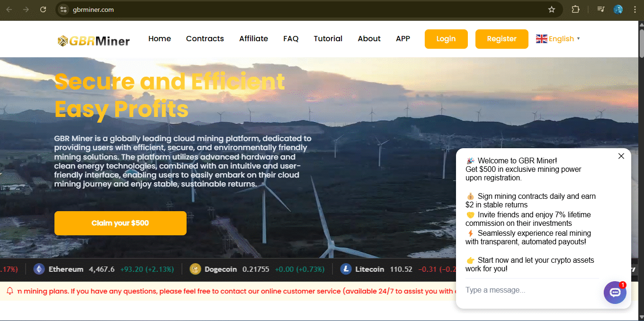Close the welcome chat popup
Screen dimensions: 644x321
click(x=621, y=156)
